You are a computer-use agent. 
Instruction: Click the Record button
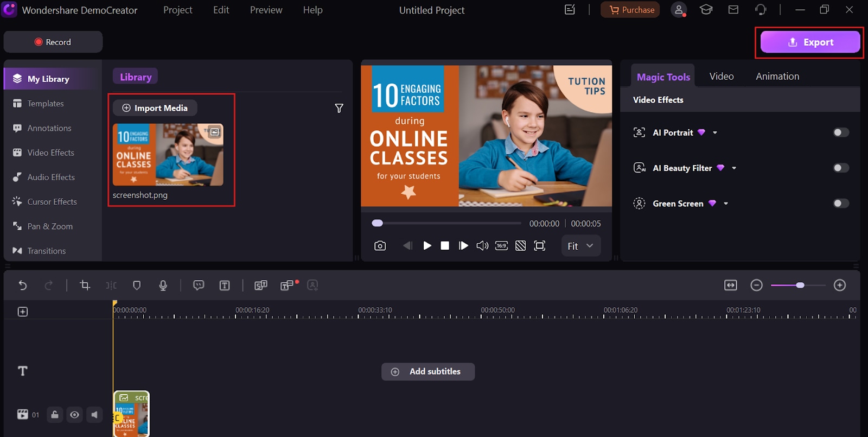tap(53, 42)
